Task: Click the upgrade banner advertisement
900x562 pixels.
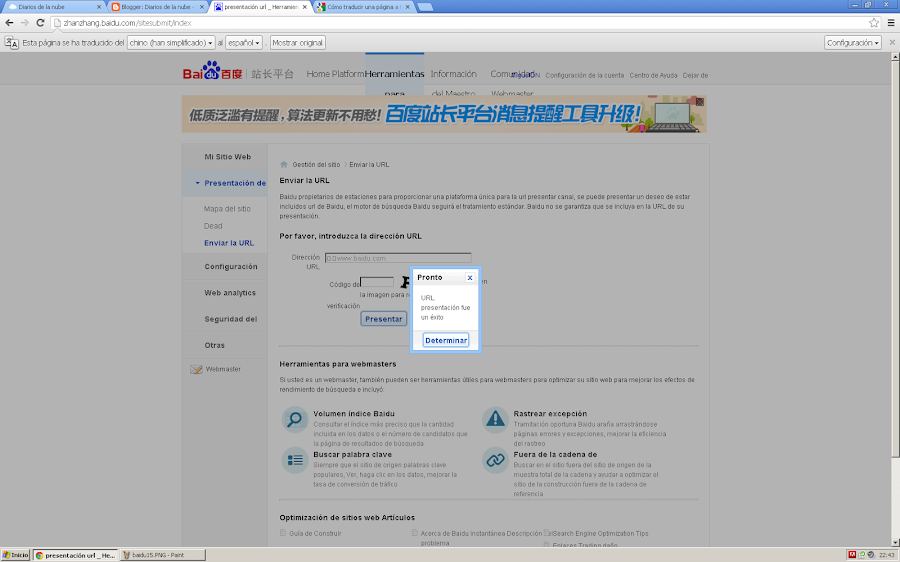Action: coord(444,114)
